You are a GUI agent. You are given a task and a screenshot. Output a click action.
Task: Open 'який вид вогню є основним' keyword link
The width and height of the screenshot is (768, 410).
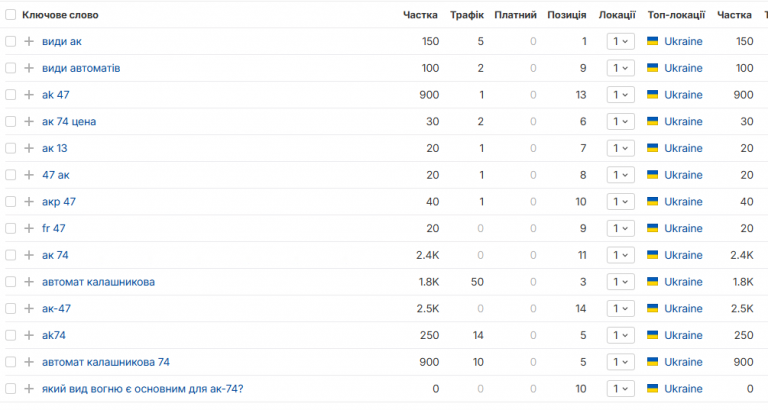pyautogui.click(x=143, y=389)
